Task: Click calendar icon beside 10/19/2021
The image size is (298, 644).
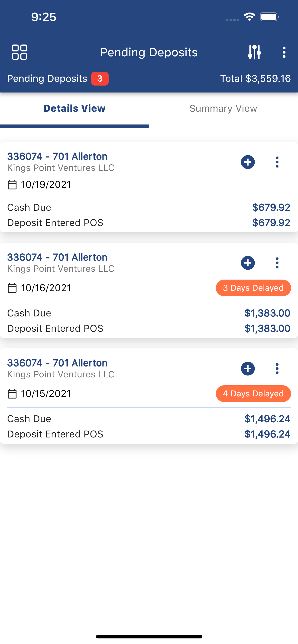Action: pyautogui.click(x=12, y=185)
